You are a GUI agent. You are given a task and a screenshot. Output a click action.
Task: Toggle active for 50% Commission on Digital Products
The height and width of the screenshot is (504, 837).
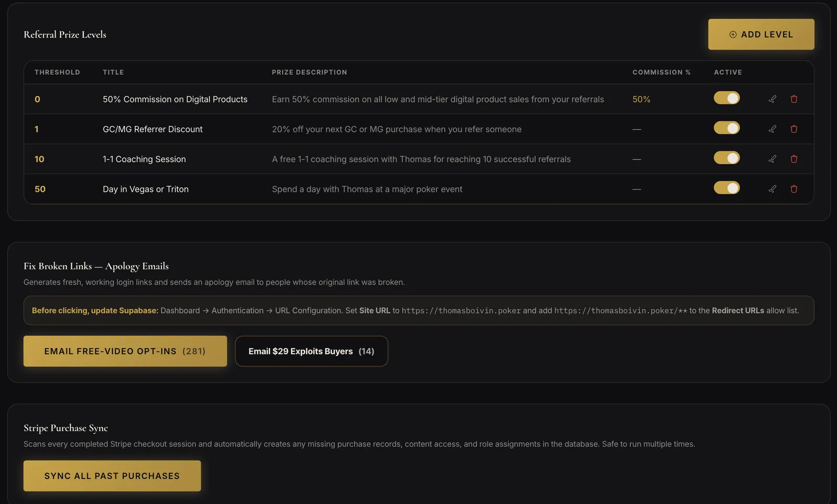coord(727,98)
